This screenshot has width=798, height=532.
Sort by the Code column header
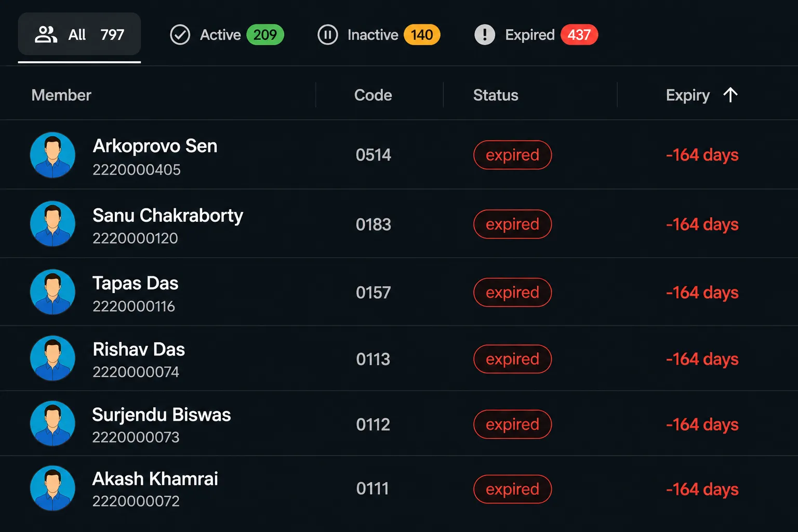pos(373,95)
